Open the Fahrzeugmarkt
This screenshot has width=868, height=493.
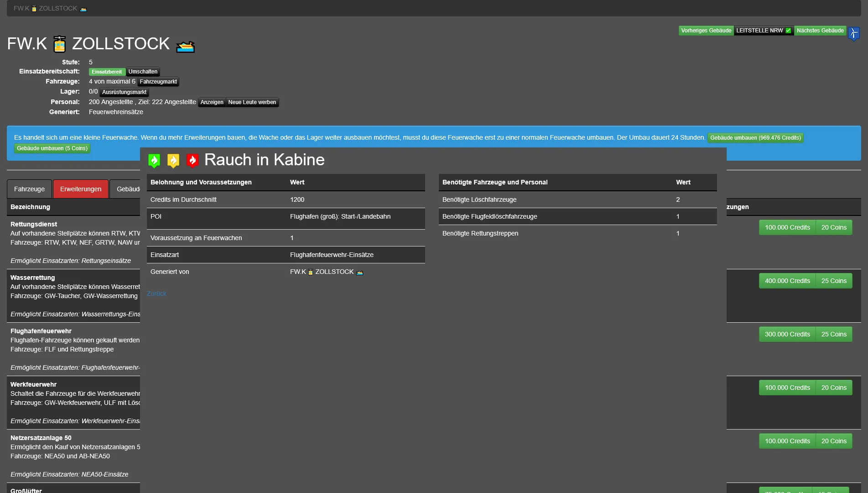click(x=158, y=82)
